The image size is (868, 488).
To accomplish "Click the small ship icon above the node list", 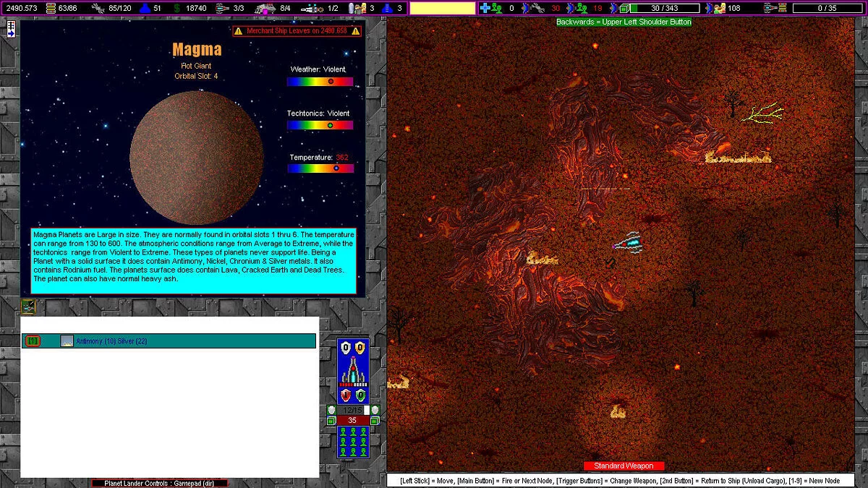I will pos(28,307).
